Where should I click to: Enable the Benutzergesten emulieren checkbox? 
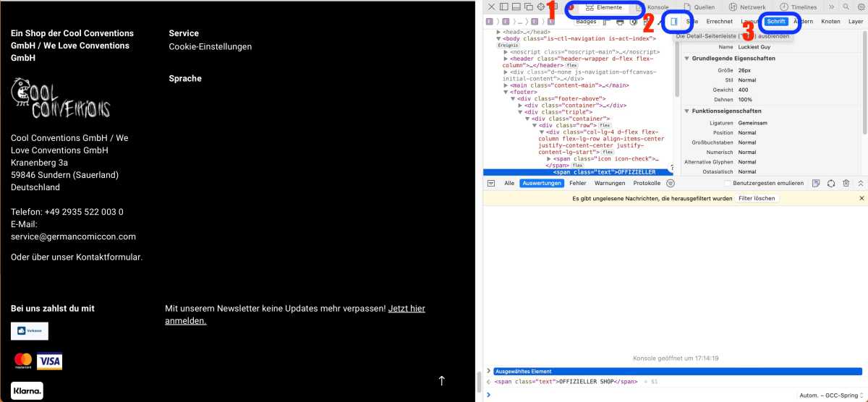click(728, 183)
